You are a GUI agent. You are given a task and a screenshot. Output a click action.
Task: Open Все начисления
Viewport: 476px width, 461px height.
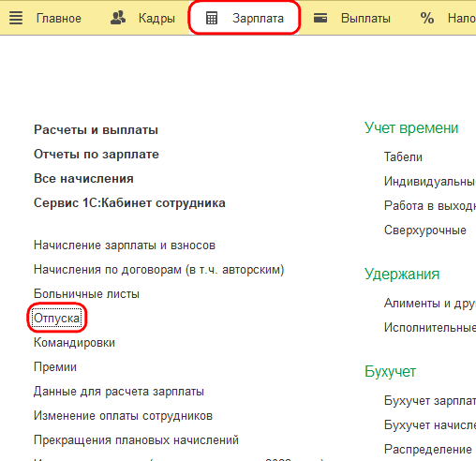pyautogui.click(x=83, y=179)
